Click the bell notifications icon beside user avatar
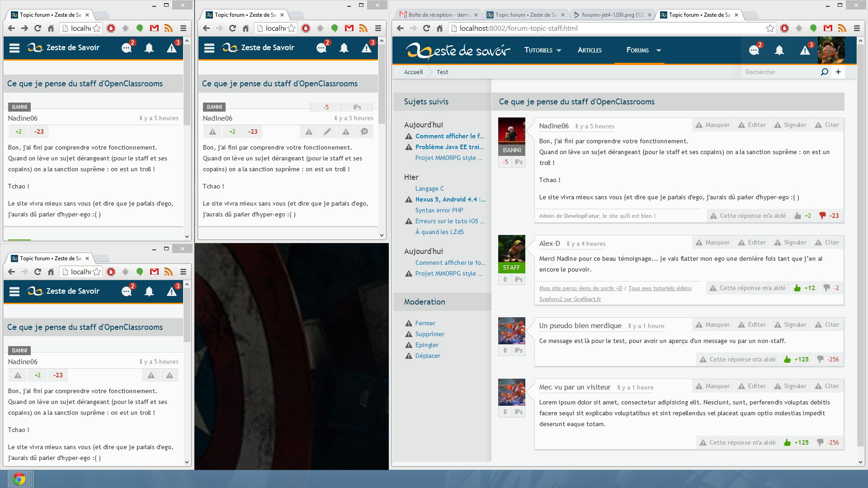 point(779,50)
